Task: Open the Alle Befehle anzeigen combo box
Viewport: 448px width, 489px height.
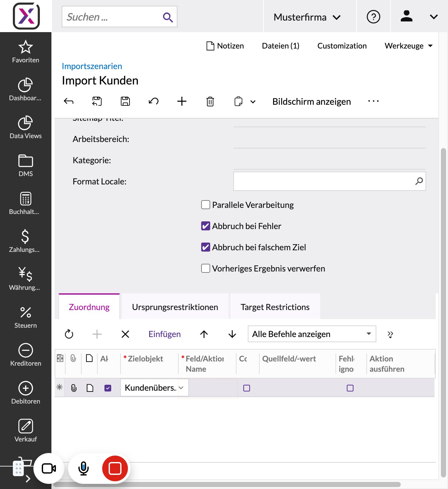Action: point(312,334)
